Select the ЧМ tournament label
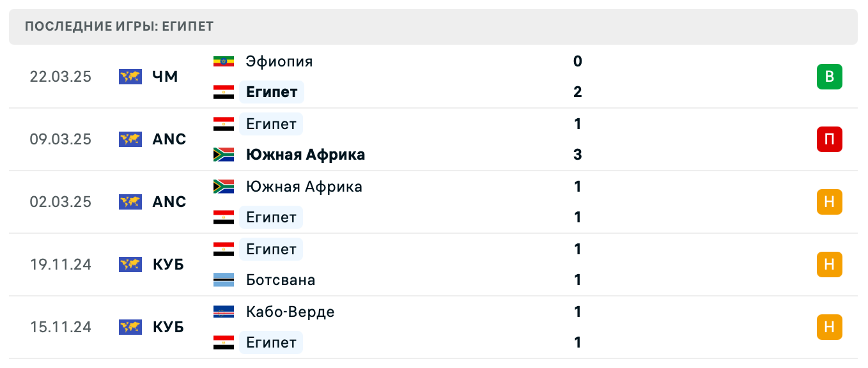This screenshot has width=868, height=368. (x=165, y=77)
